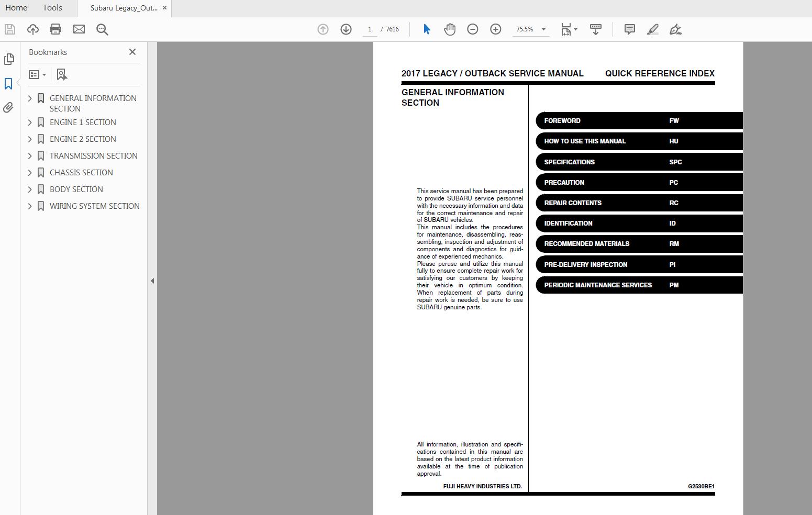This screenshot has height=515, width=812.
Task: Click PERIODIC MAINTENANCE SERVICES index link
Action: 639,285
